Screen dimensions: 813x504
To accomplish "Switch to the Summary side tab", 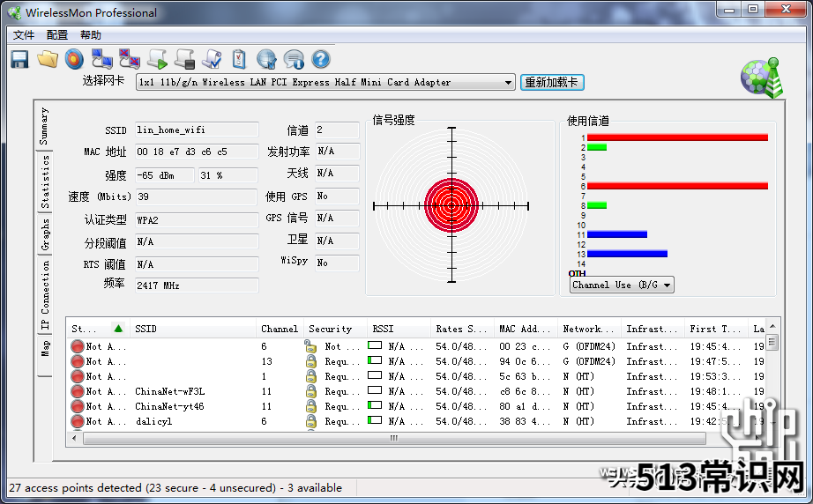I will coord(45,126).
